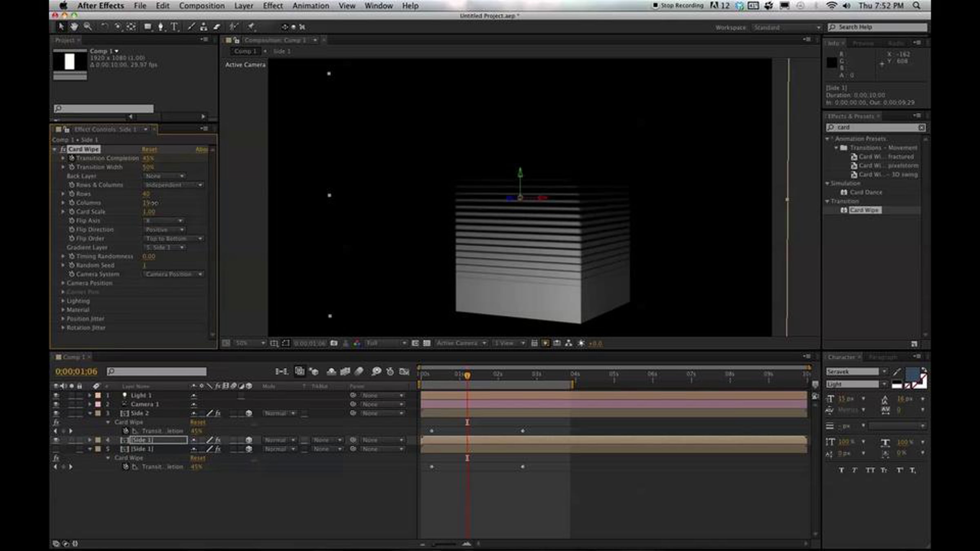Toggle visibility of Side 2 layer
Screen dimensions: 980x551
tap(56, 413)
